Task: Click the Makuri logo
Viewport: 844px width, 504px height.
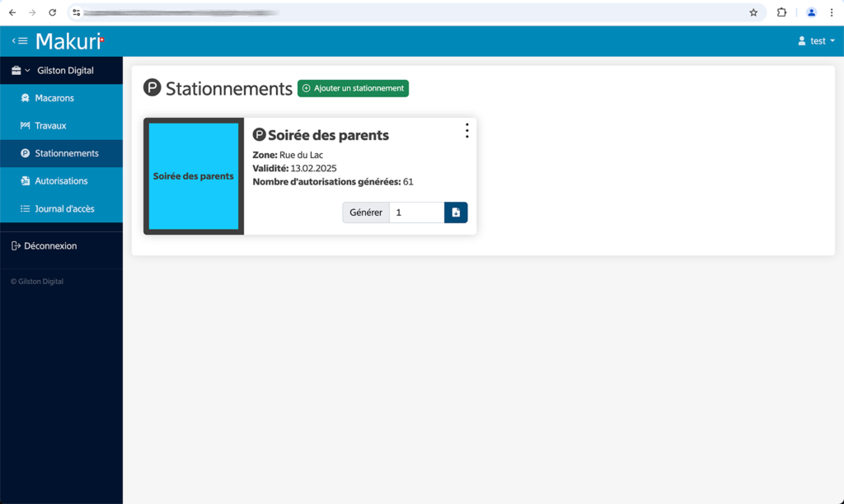Action: [69, 41]
